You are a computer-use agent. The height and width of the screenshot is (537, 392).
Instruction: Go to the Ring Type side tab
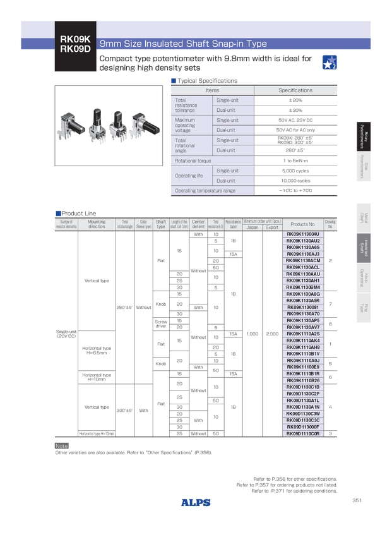[x=364, y=308]
